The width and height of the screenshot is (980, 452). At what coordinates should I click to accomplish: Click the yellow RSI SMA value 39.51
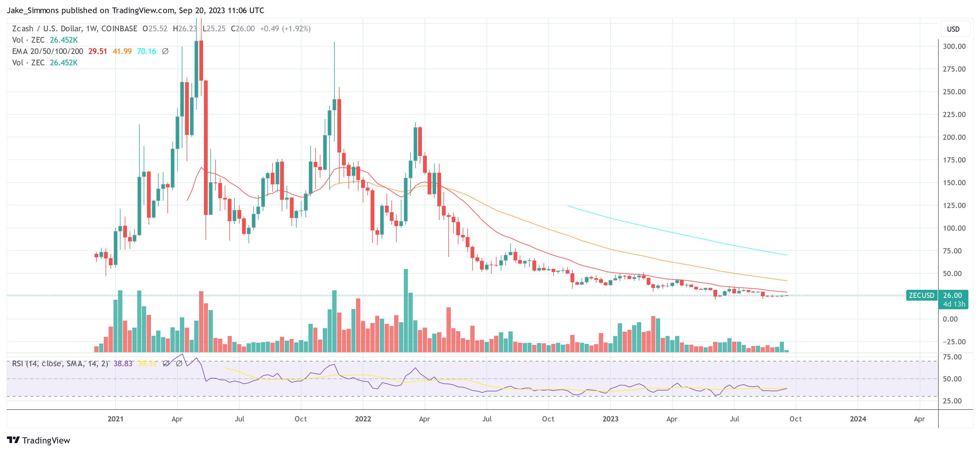(x=147, y=364)
